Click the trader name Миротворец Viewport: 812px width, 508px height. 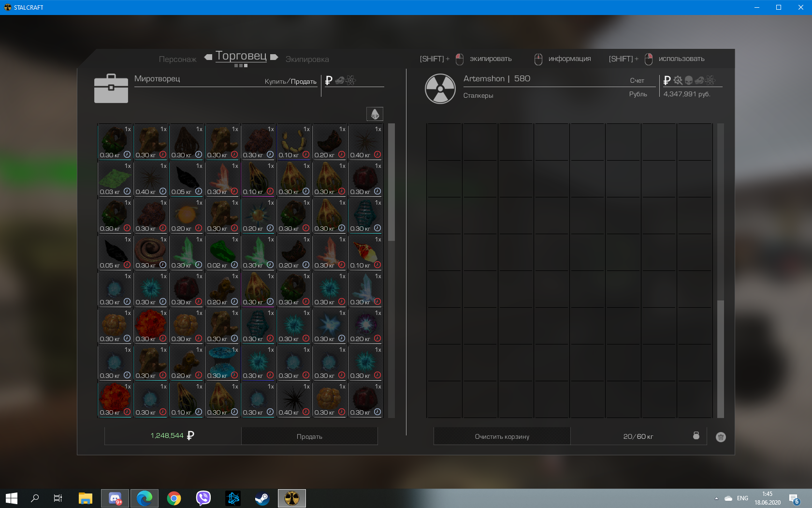pyautogui.click(x=157, y=78)
